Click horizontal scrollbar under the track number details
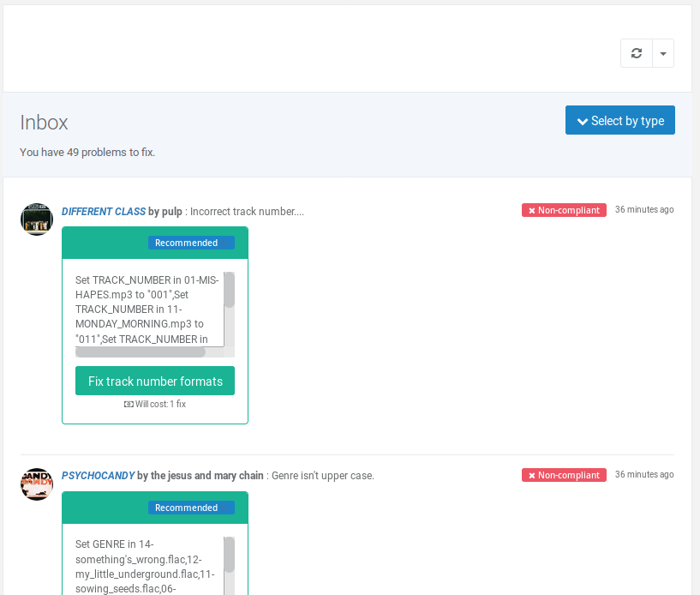This screenshot has height=595, width=700. tap(141, 352)
